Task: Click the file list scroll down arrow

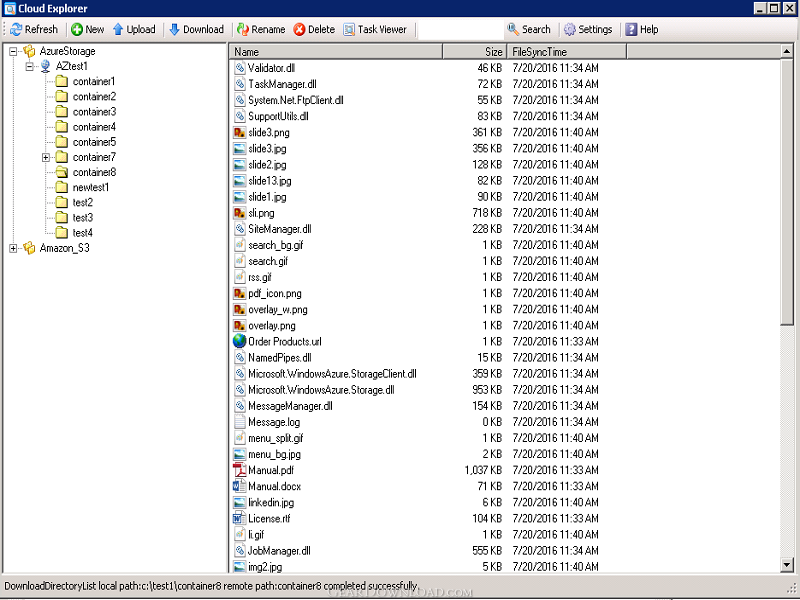Action: pos(787,565)
